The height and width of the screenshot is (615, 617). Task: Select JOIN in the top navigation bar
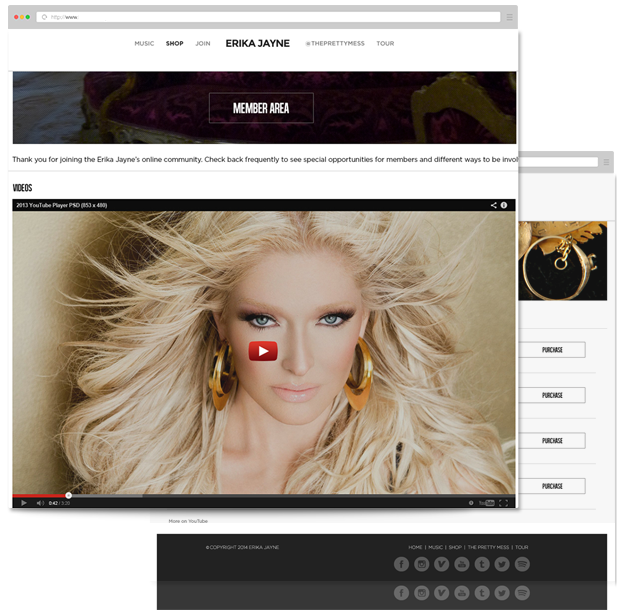[x=203, y=43]
